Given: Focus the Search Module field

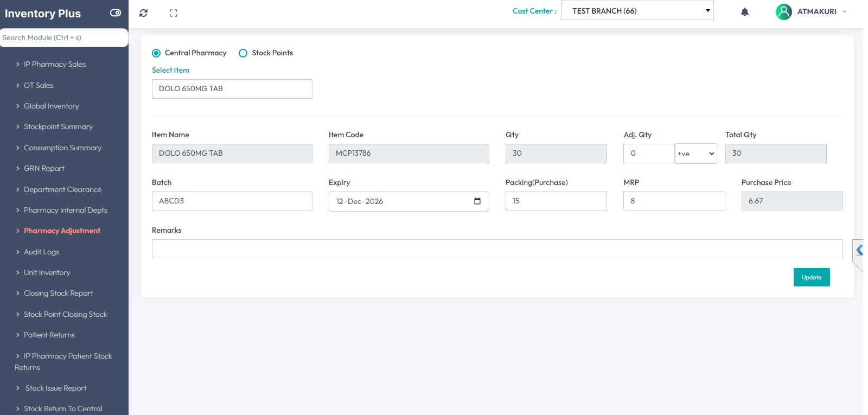Looking at the screenshot, I should click(x=63, y=37).
